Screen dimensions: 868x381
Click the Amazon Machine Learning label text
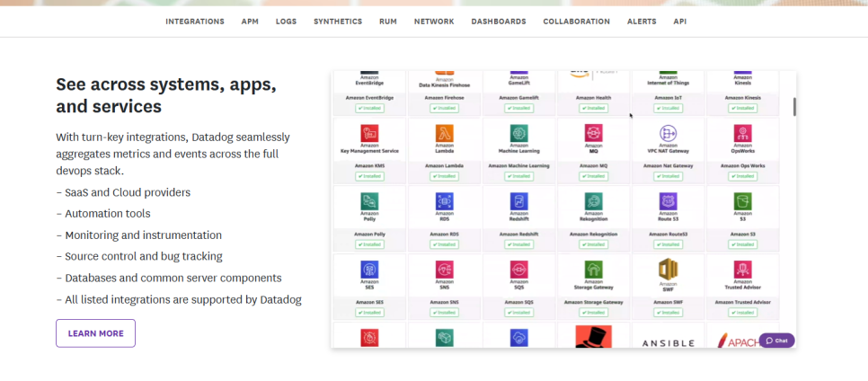coord(518,165)
